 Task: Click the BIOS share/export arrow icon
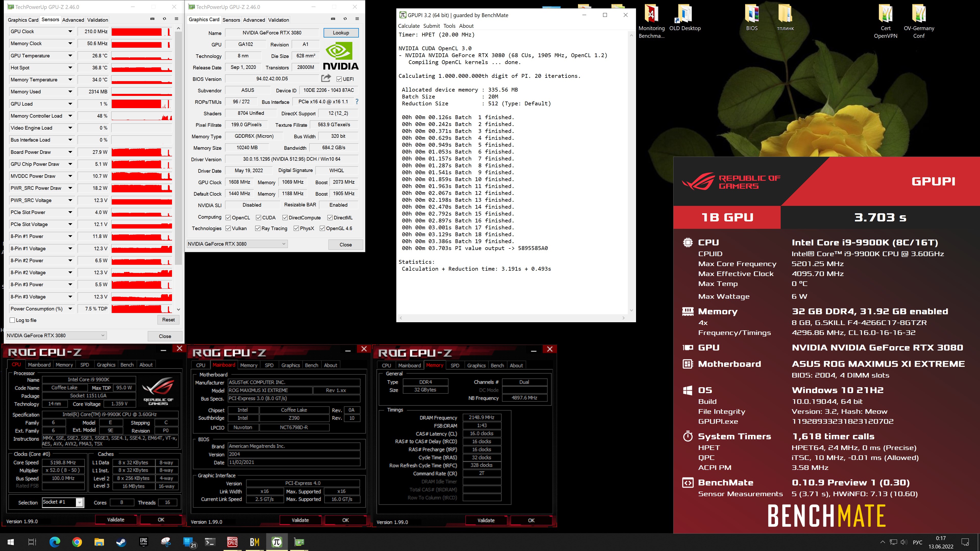pyautogui.click(x=326, y=78)
